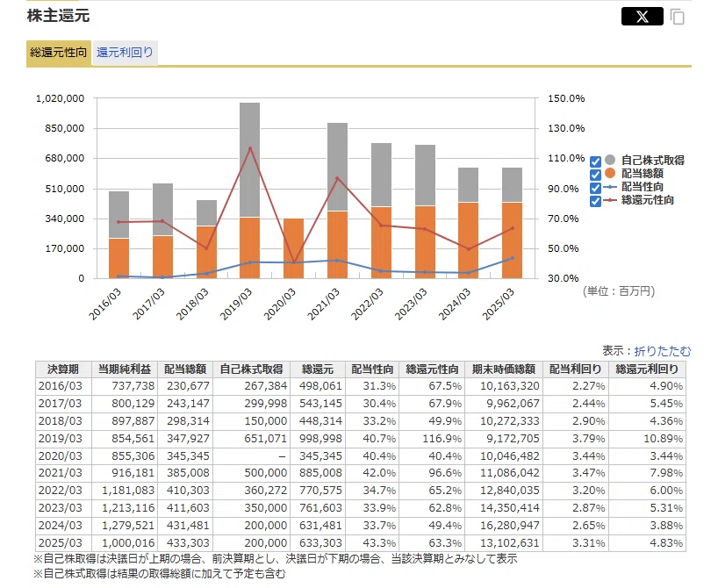Click buyback value 651,071

tap(266, 439)
